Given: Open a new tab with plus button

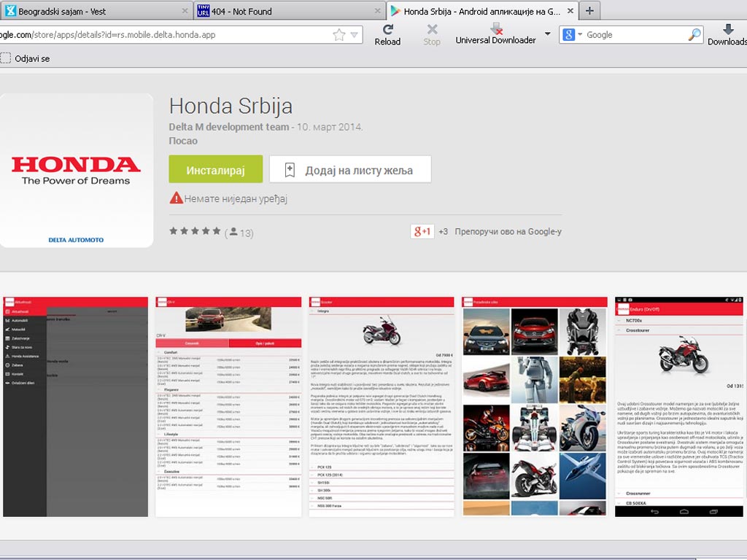Looking at the screenshot, I should (x=589, y=10).
